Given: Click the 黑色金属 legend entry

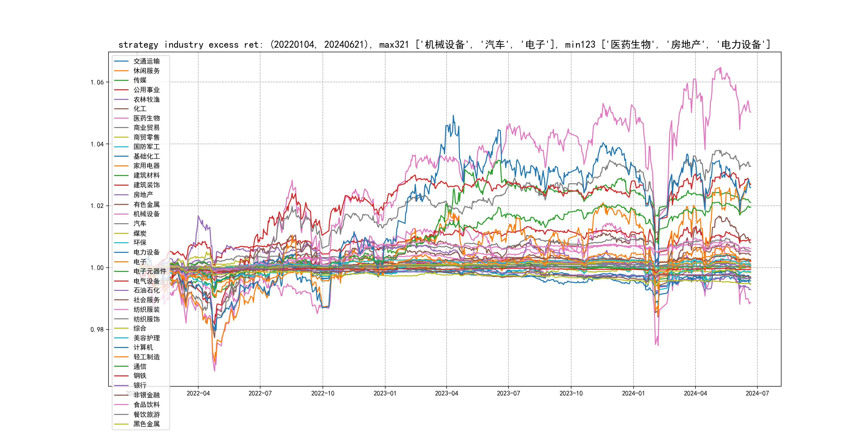Looking at the screenshot, I should (x=146, y=424).
